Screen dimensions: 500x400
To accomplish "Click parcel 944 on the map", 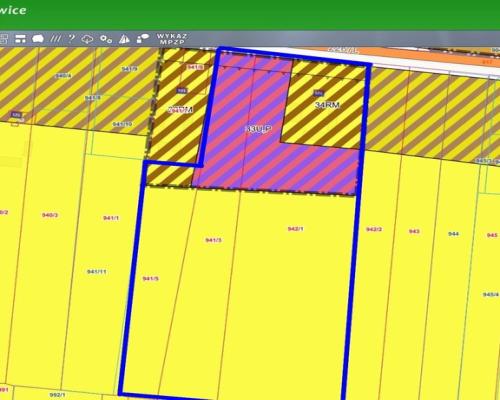I will 454,234.
